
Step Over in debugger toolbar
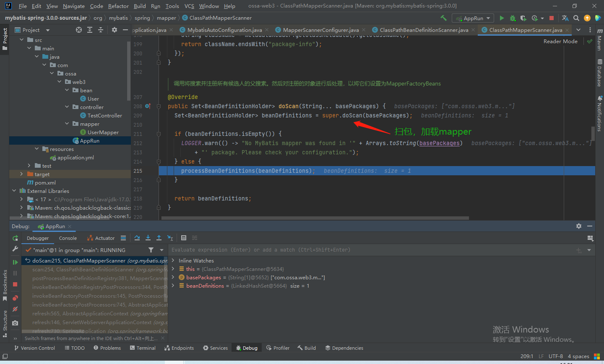137,238
